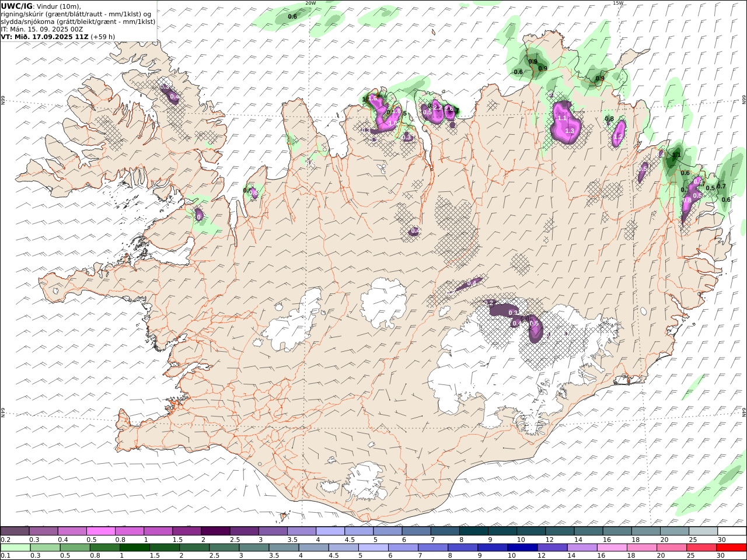Pick the darkest purple 2 swatch in top legend

pos(216,531)
